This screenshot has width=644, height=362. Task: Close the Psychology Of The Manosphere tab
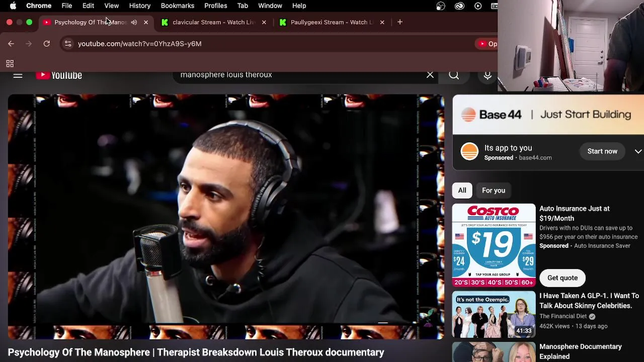point(146,22)
